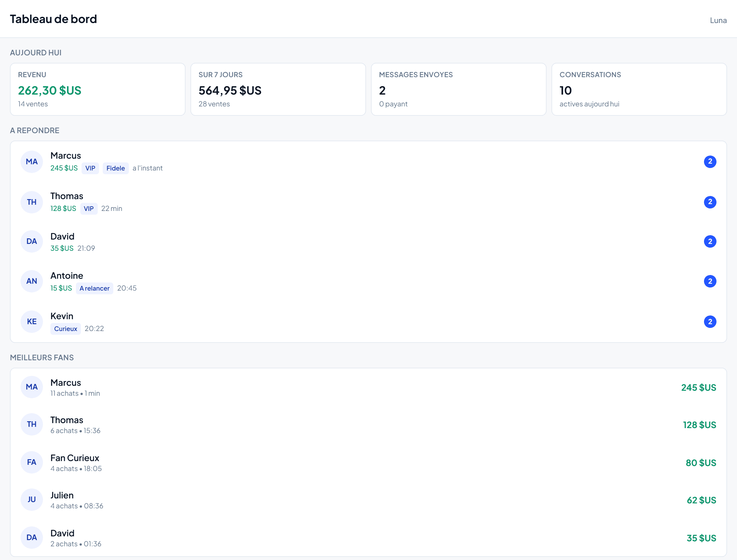The width and height of the screenshot is (737, 560).
Task: Select the Messages envoyes card
Action: (458, 89)
